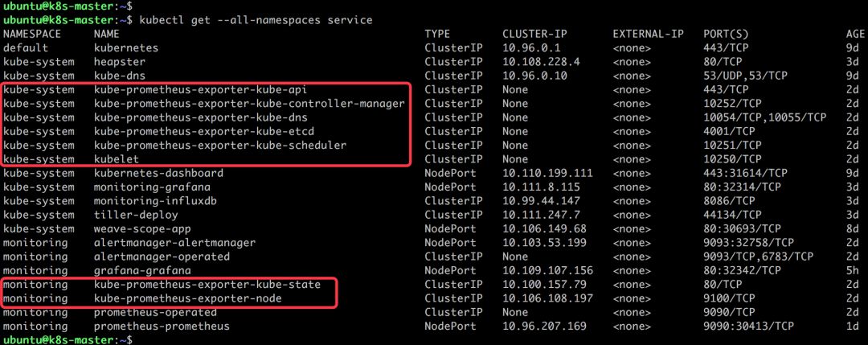Click monitoring-grafana port 80:32314/TCP

742,187
